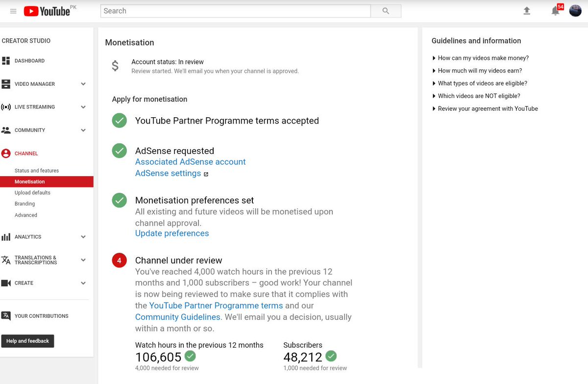This screenshot has height=384, width=588.
Task: Click the green tick next to 48,212 subscribers
Action: (331, 356)
